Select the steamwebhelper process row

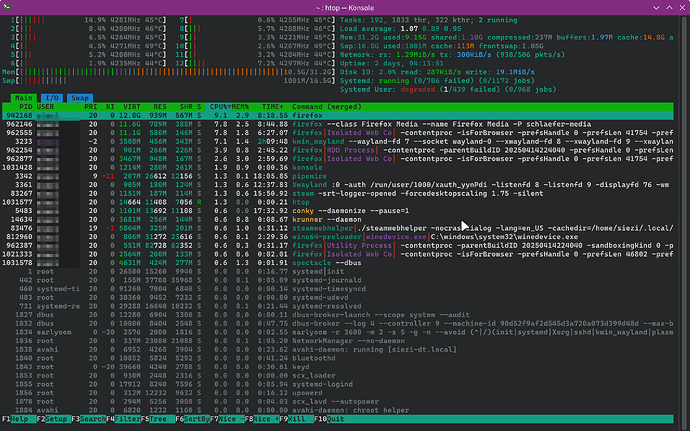tap(338, 228)
